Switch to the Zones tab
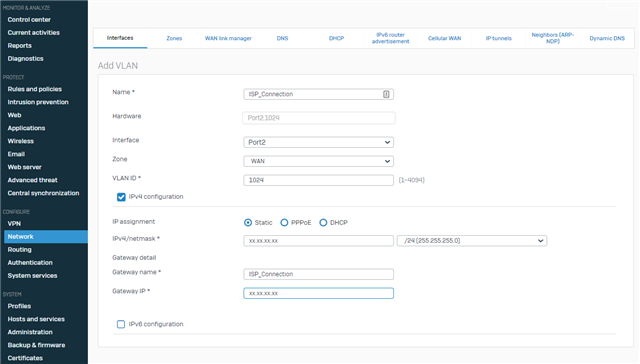Viewport: 640px width, 364px height. coord(174,38)
